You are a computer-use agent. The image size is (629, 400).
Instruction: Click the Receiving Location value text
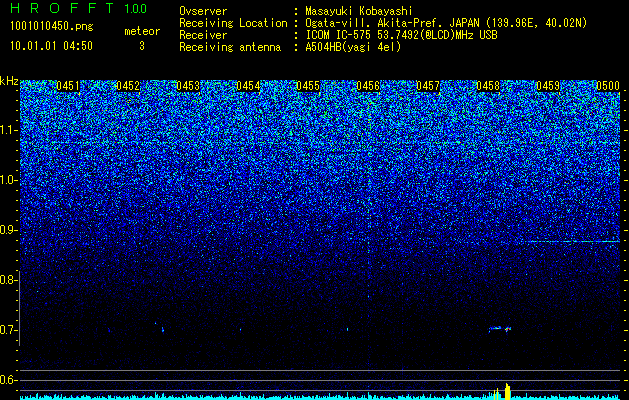(x=446, y=24)
